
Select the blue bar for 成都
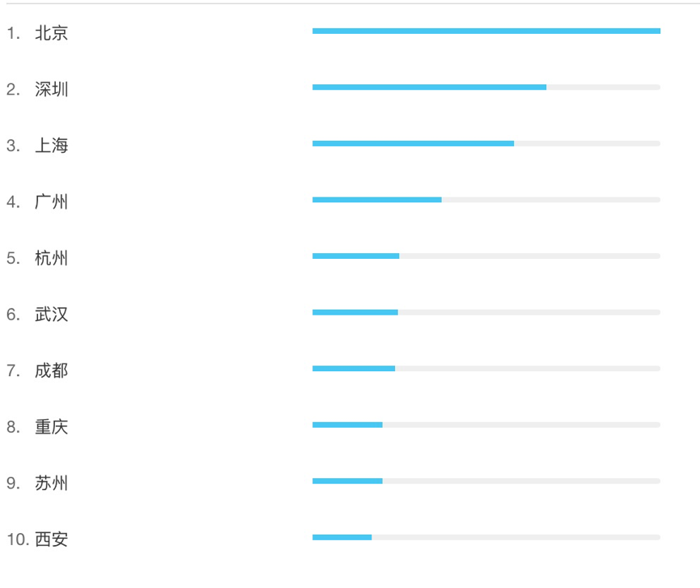point(354,369)
